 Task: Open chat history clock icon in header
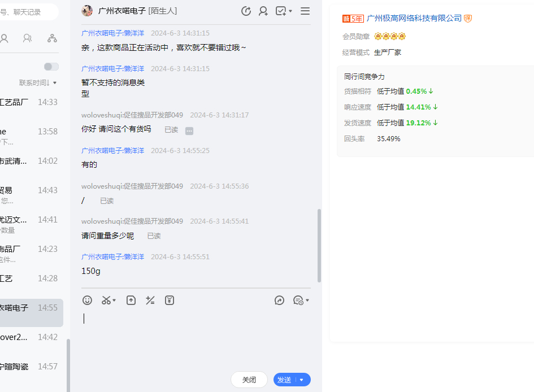point(246,11)
